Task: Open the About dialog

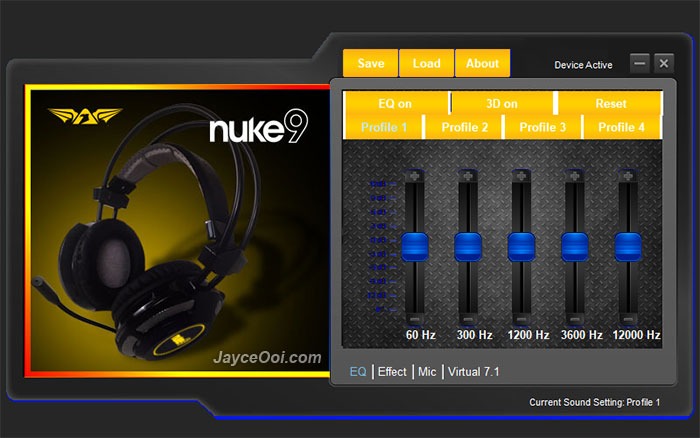Action: (482, 63)
